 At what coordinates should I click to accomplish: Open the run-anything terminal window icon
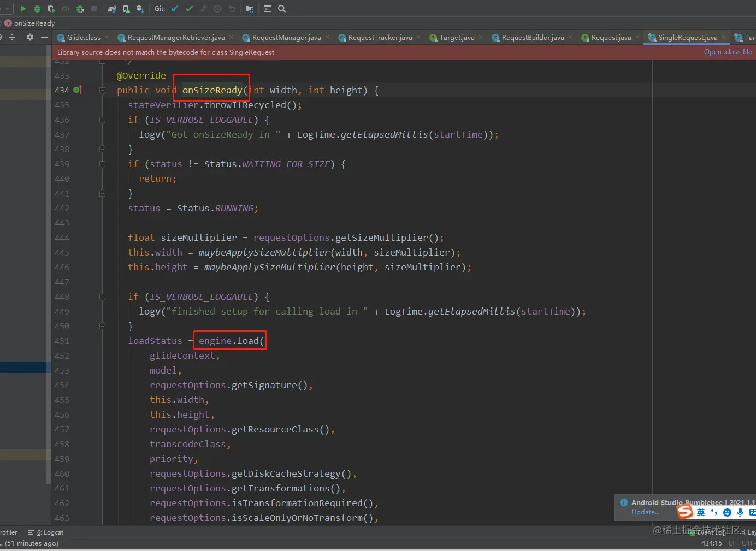[x=268, y=9]
